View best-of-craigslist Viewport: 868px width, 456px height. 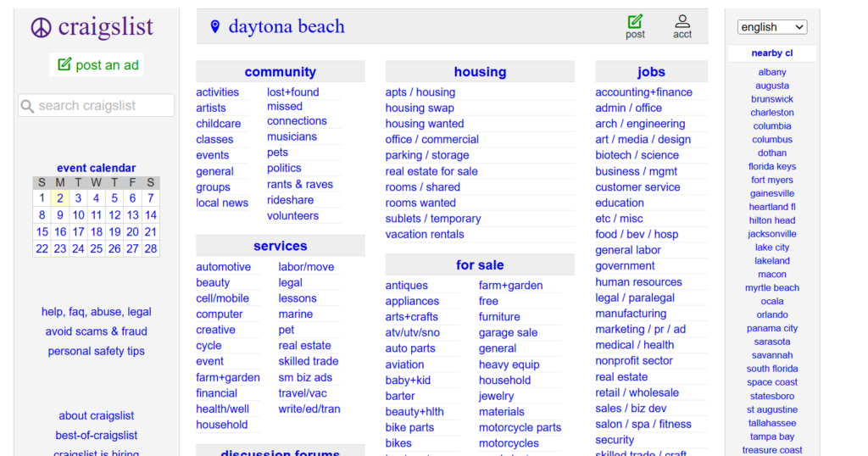tap(97, 436)
